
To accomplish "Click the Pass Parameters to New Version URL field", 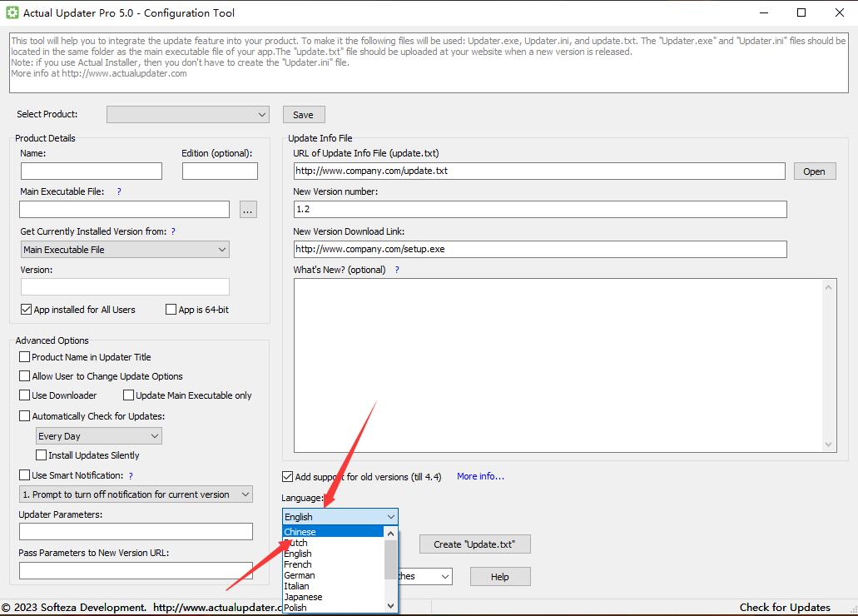I will (136, 570).
